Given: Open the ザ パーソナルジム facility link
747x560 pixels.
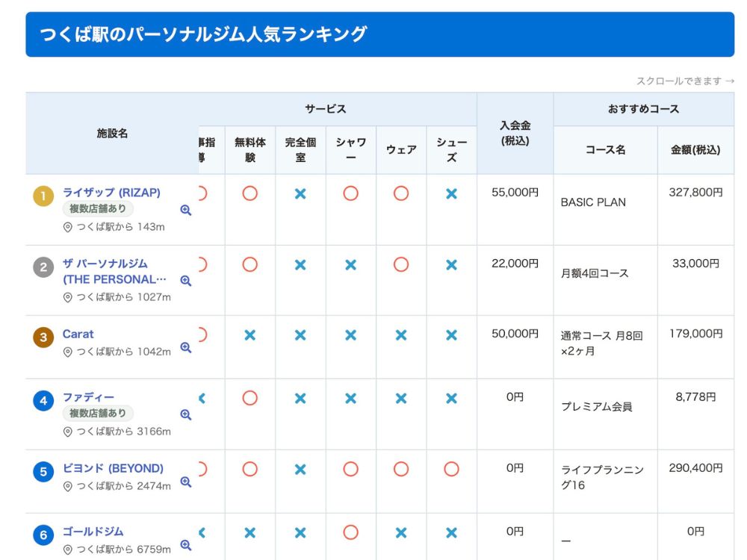Looking at the screenshot, I should tap(114, 272).
